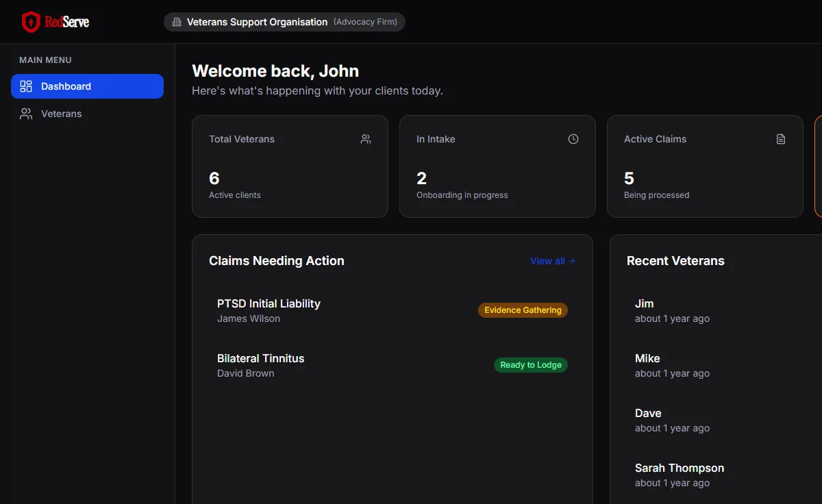
Task: Open the PTSD Initial Liability claim
Action: (x=269, y=303)
